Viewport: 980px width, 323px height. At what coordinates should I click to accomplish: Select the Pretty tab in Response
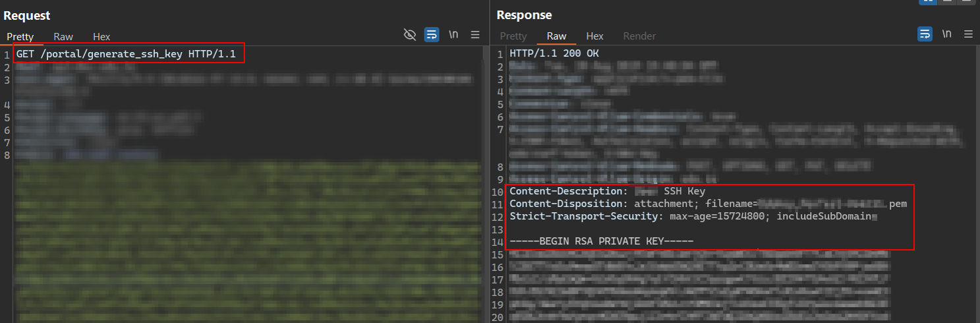click(x=513, y=37)
